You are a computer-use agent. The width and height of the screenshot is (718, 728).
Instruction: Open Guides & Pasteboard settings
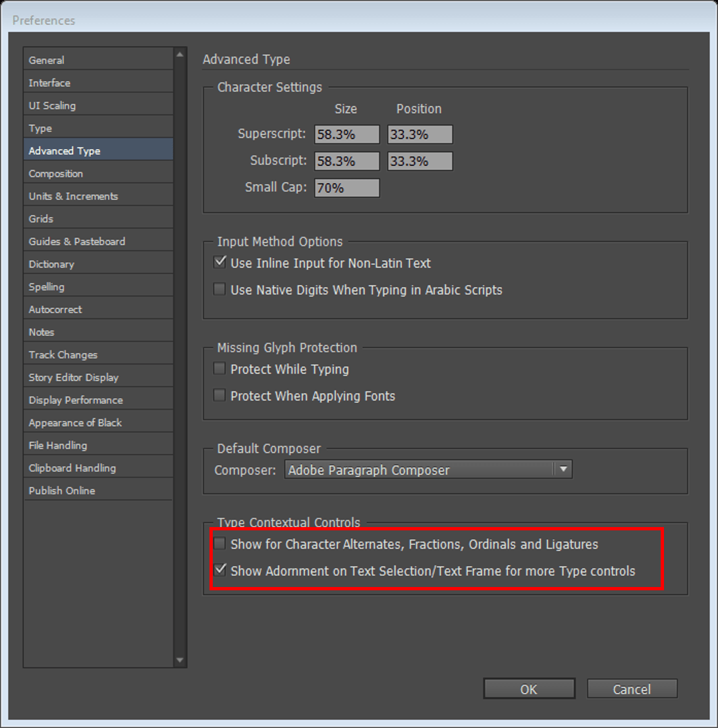(x=98, y=241)
